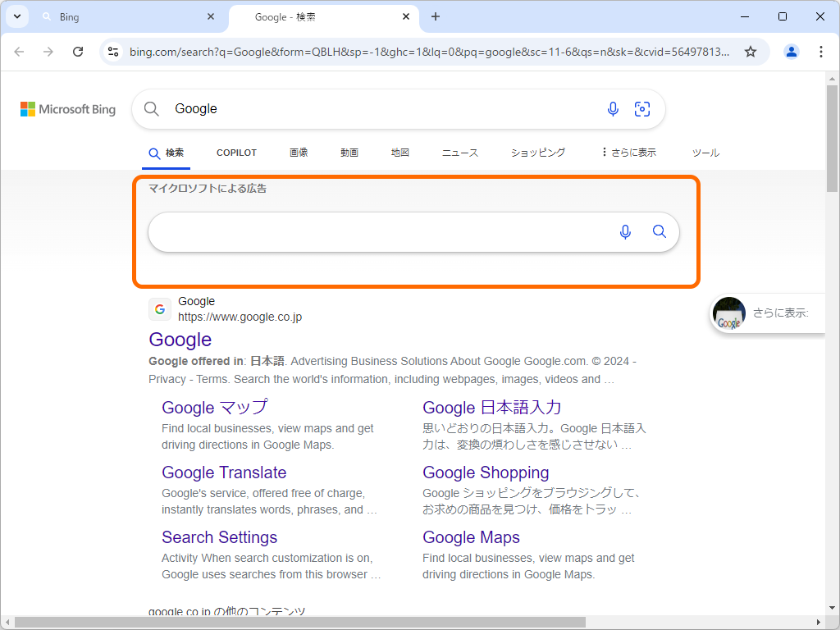Open visual search with the camera icon
Image resolution: width=840 pixels, height=630 pixels.
pos(642,108)
